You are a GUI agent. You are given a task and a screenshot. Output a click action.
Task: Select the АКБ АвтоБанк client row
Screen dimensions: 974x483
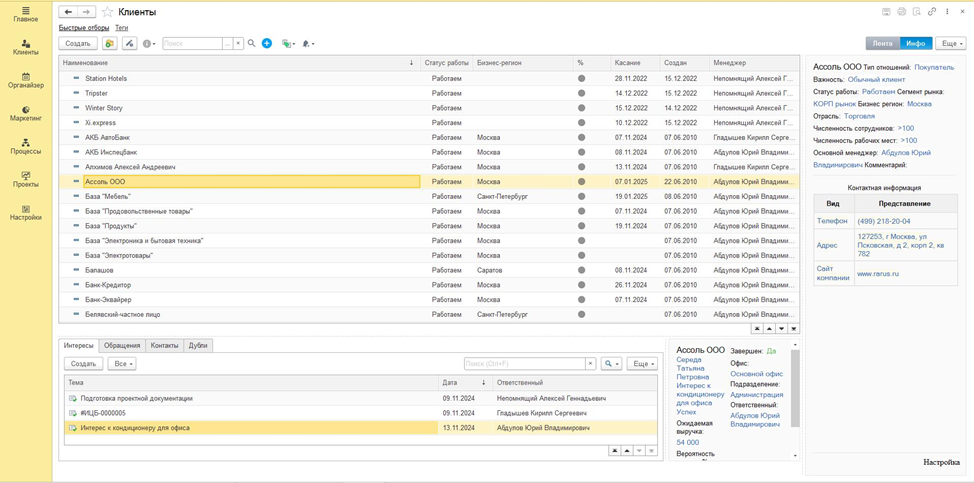pyautogui.click(x=429, y=137)
